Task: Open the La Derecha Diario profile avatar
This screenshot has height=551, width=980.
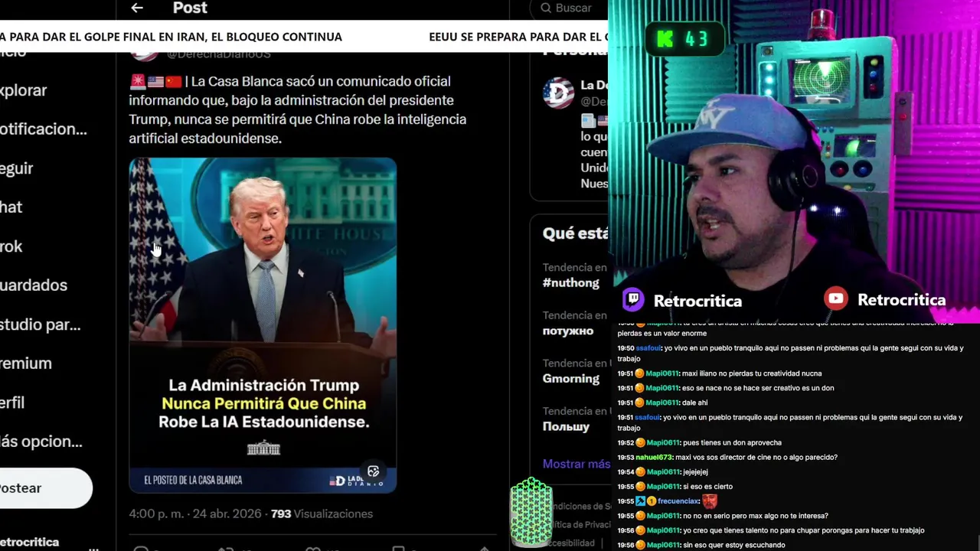Action: tap(558, 92)
